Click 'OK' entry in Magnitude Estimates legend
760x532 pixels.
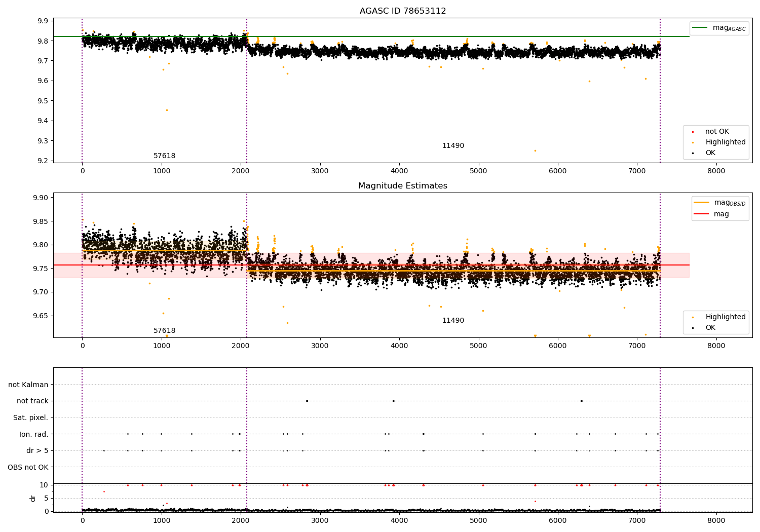[710, 328]
